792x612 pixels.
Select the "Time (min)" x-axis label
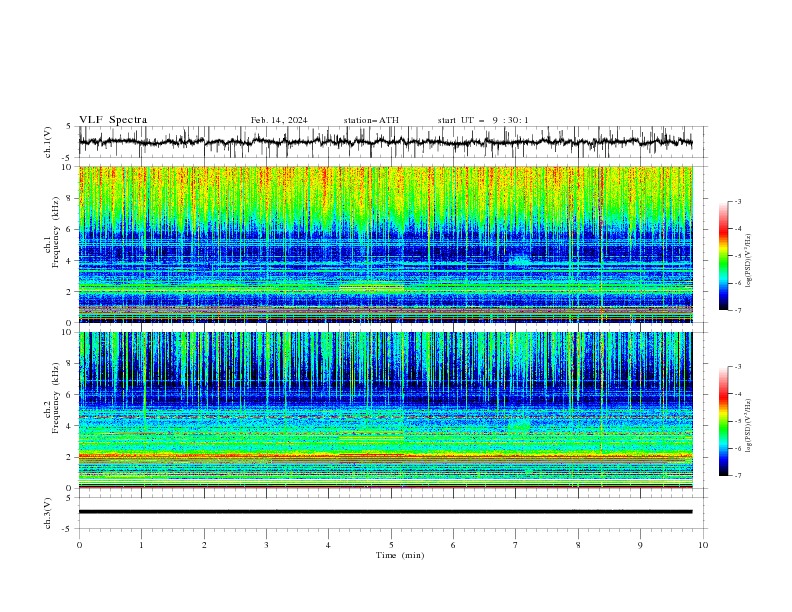point(400,555)
